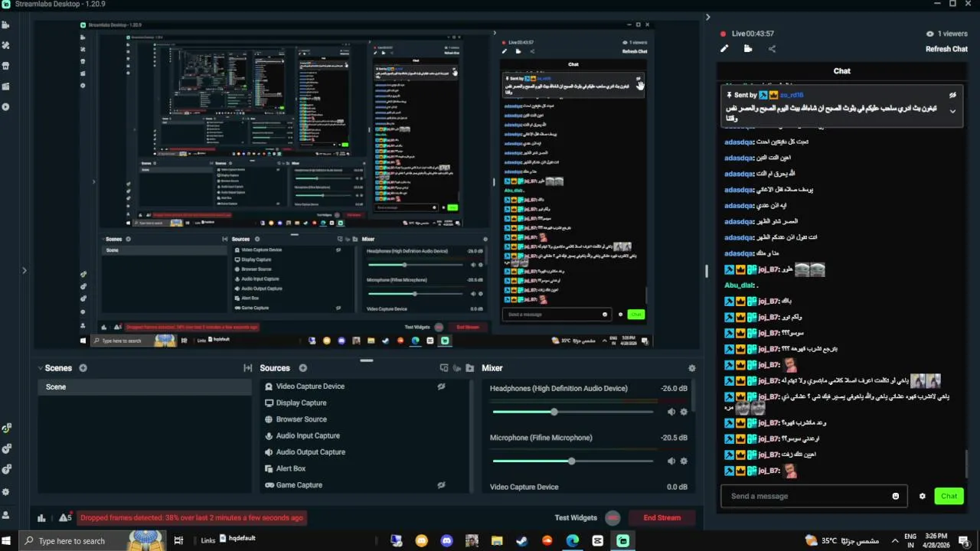This screenshot has height=551, width=980.
Task: Collapse the Scenes panel chevron
Action: [x=40, y=368]
